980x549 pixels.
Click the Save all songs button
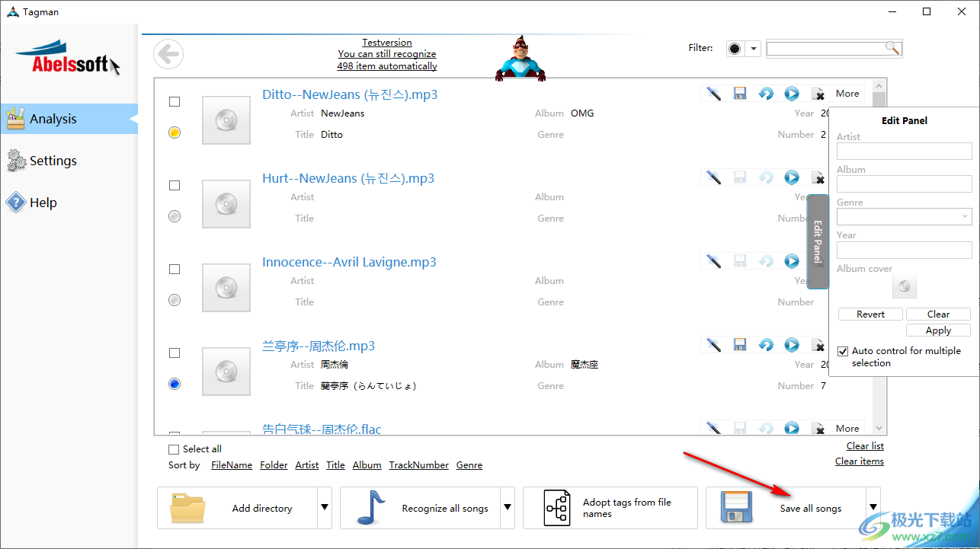pos(786,508)
